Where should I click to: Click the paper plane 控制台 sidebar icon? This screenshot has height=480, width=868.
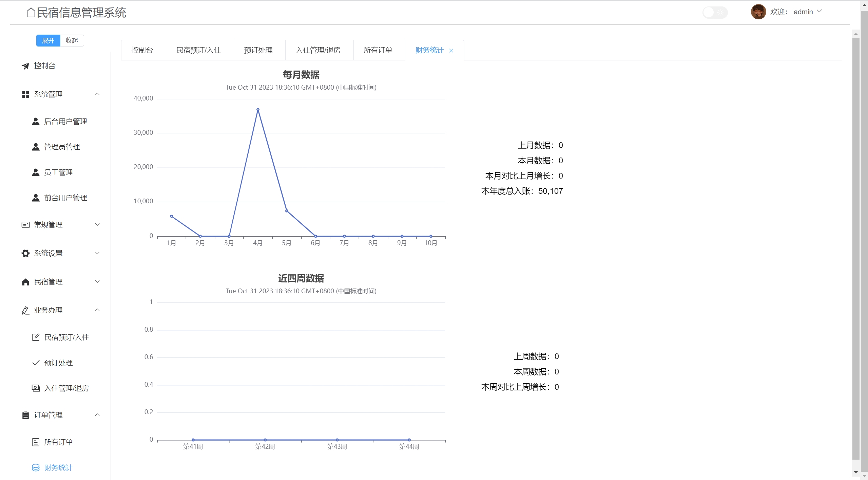[25, 66]
